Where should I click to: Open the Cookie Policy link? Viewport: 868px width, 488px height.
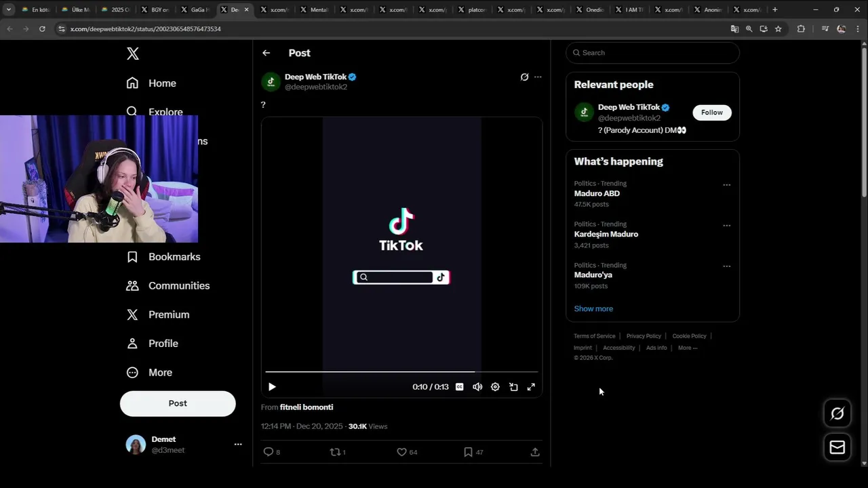point(689,336)
